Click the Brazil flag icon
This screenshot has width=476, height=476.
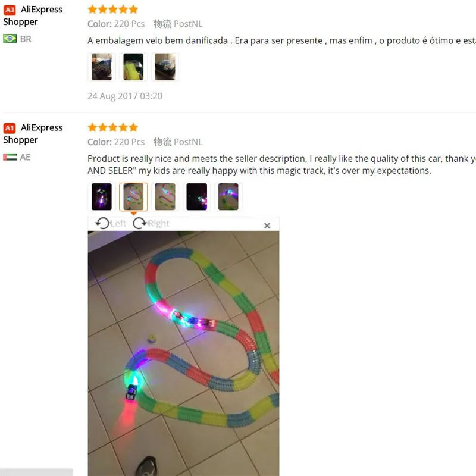tap(10, 39)
